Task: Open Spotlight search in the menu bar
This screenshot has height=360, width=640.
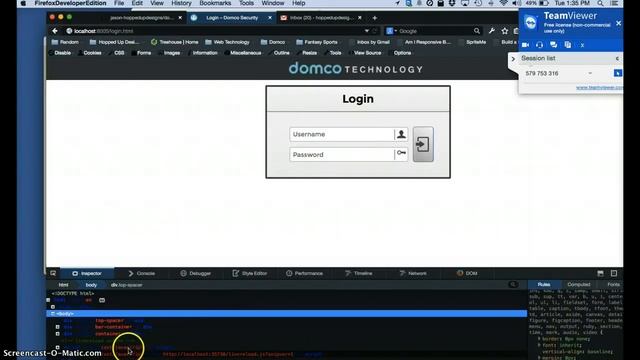Action: click(x=600, y=3)
